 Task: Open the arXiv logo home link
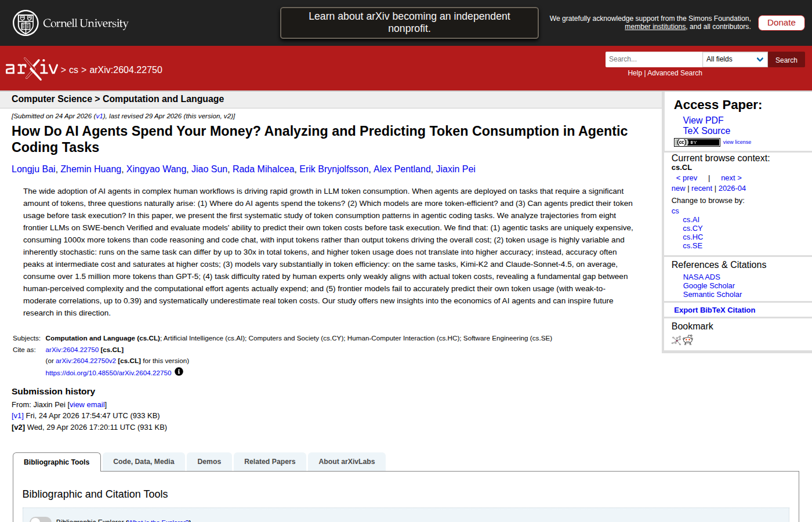(32, 69)
